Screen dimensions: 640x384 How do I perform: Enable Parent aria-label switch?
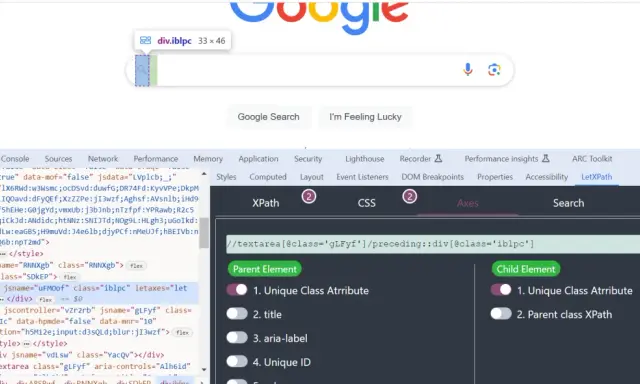(237, 338)
